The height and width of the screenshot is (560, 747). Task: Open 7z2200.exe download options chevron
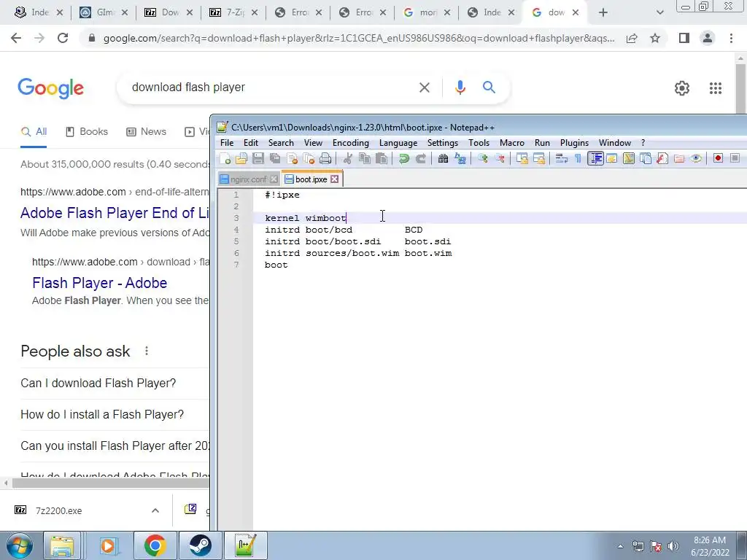click(155, 510)
